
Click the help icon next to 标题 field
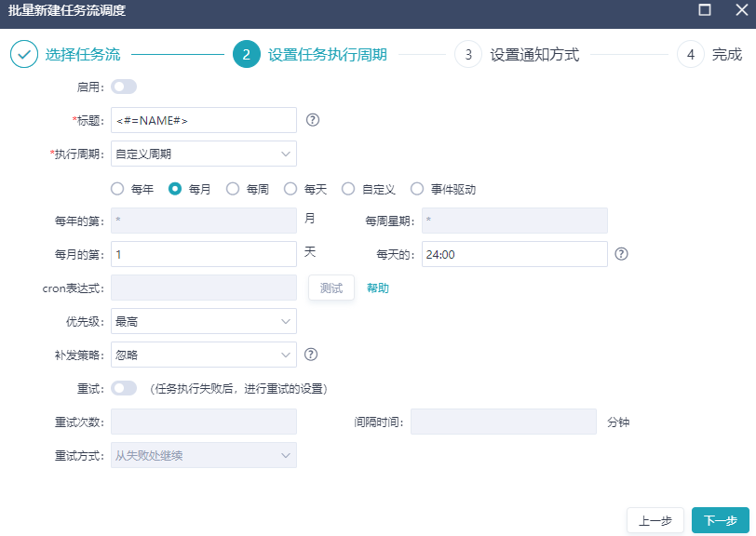pos(315,120)
